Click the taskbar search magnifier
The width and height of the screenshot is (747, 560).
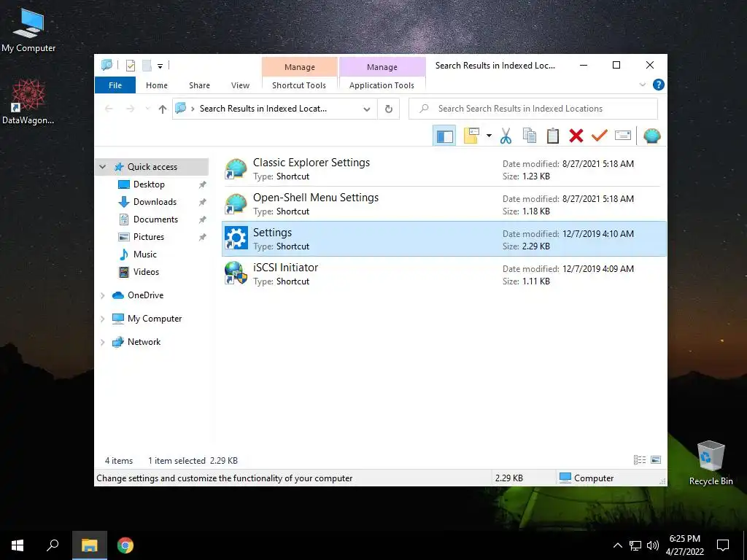pyautogui.click(x=53, y=545)
